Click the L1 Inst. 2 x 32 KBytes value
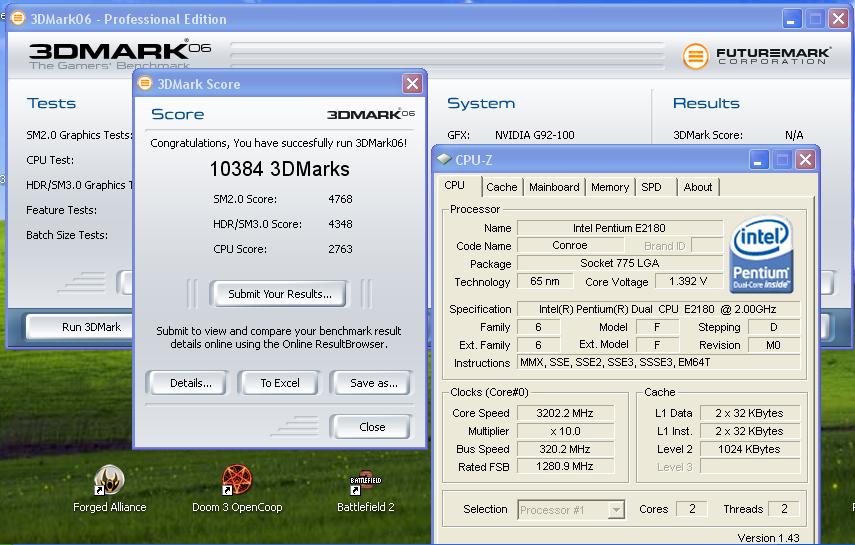 pyautogui.click(x=749, y=431)
